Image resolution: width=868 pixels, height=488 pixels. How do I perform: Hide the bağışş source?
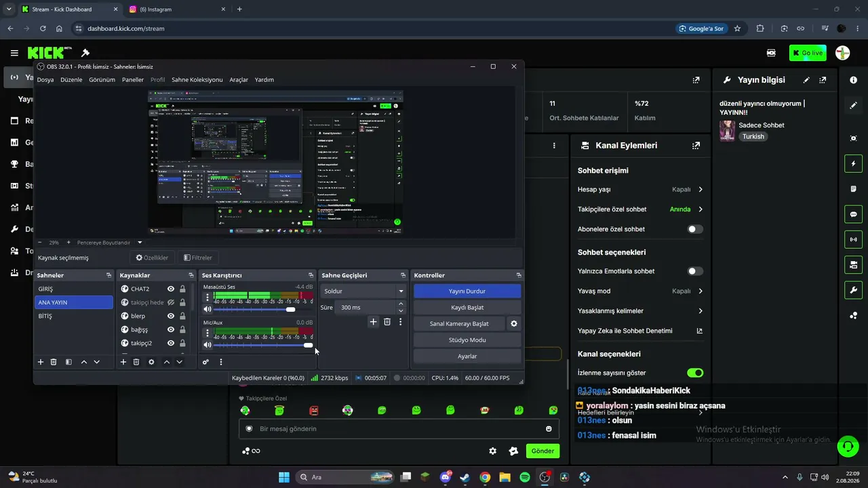171,329
